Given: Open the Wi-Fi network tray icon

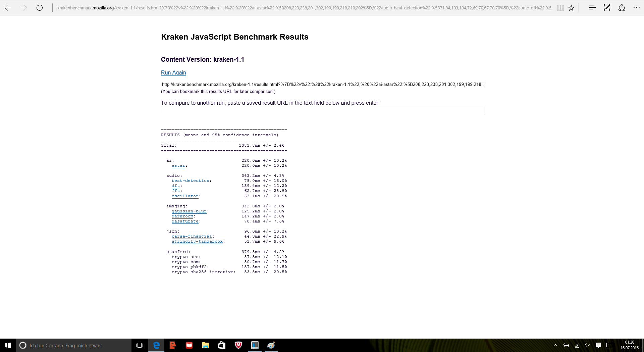Looking at the screenshot, I should pyautogui.click(x=577, y=345).
